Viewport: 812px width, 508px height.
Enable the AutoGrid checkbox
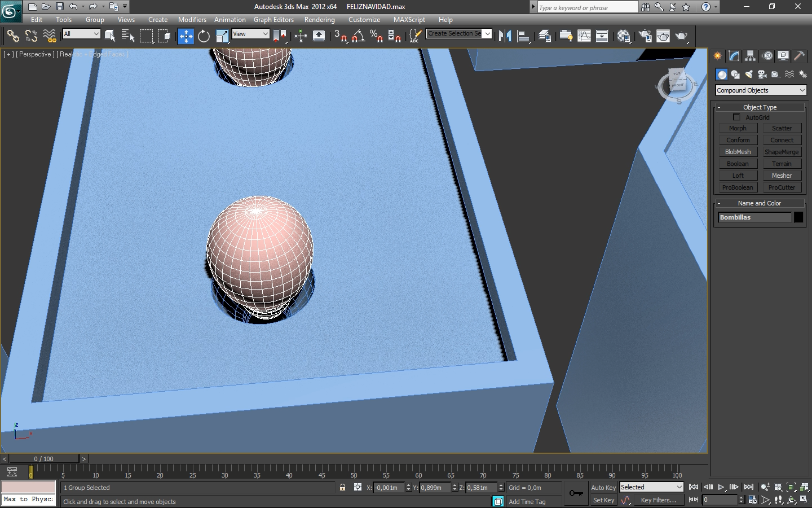pos(736,117)
